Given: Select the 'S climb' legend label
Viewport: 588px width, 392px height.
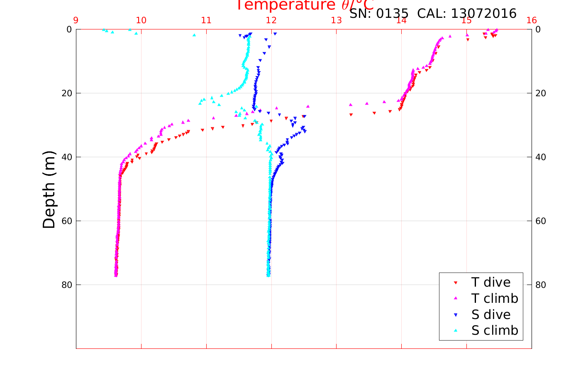Looking at the screenshot, I should click(495, 331).
